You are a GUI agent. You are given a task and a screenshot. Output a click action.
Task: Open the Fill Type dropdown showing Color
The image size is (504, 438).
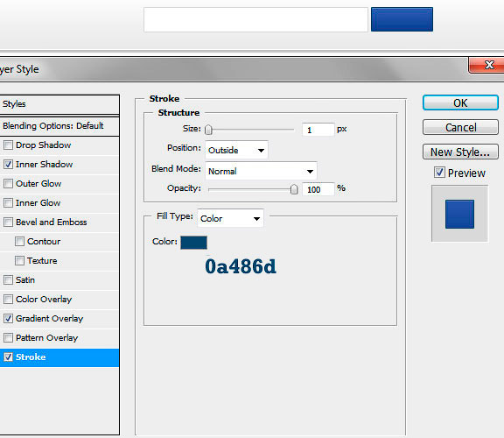tap(230, 218)
